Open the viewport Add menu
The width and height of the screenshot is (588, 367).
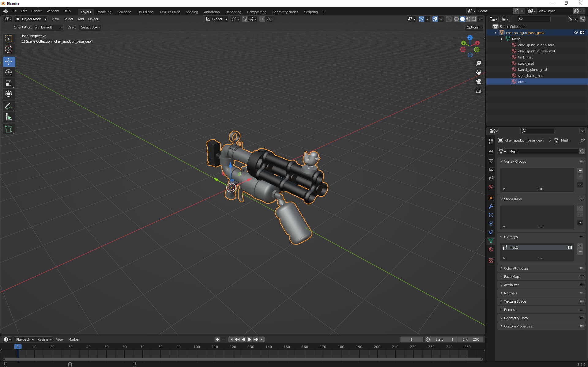(x=81, y=19)
